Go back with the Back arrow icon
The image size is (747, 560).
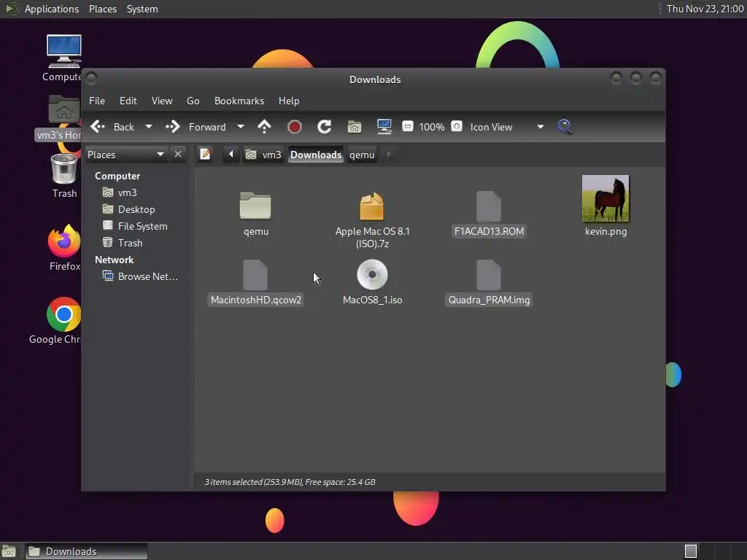pos(98,127)
